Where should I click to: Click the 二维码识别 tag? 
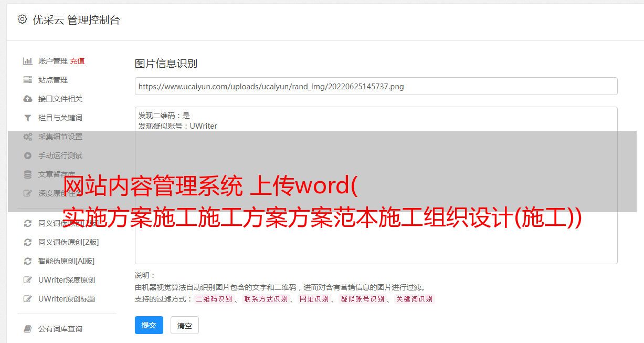[214, 299]
